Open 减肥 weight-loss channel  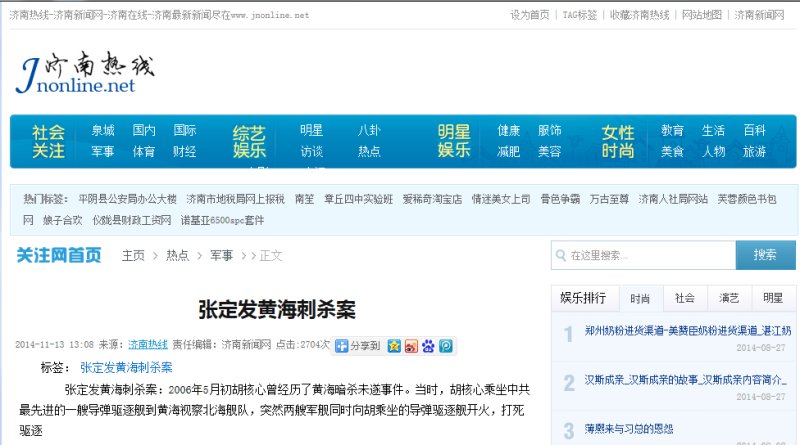[509, 152]
